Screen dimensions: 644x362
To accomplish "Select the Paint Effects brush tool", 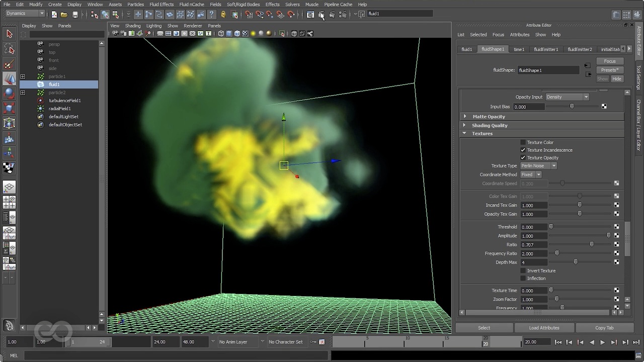I will [x=9, y=64].
